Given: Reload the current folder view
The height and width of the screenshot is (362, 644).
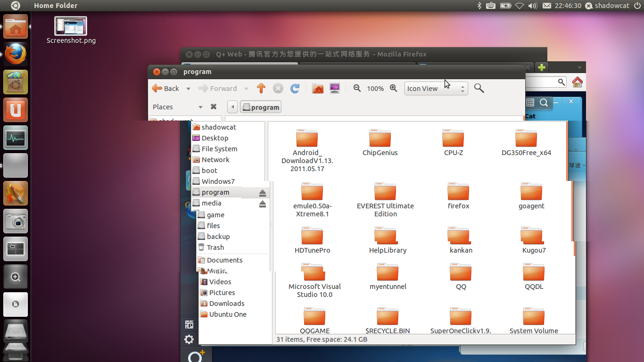Looking at the screenshot, I should [295, 88].
